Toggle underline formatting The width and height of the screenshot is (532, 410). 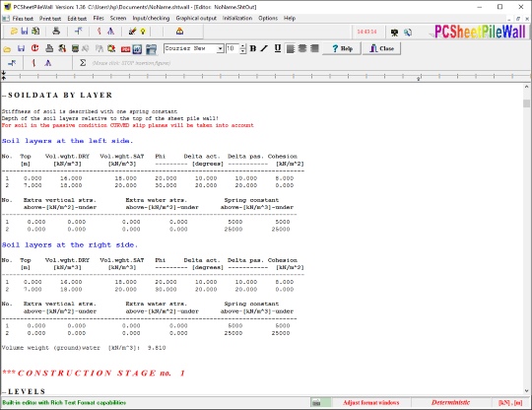pyautogui.click(x=278, y=48)
